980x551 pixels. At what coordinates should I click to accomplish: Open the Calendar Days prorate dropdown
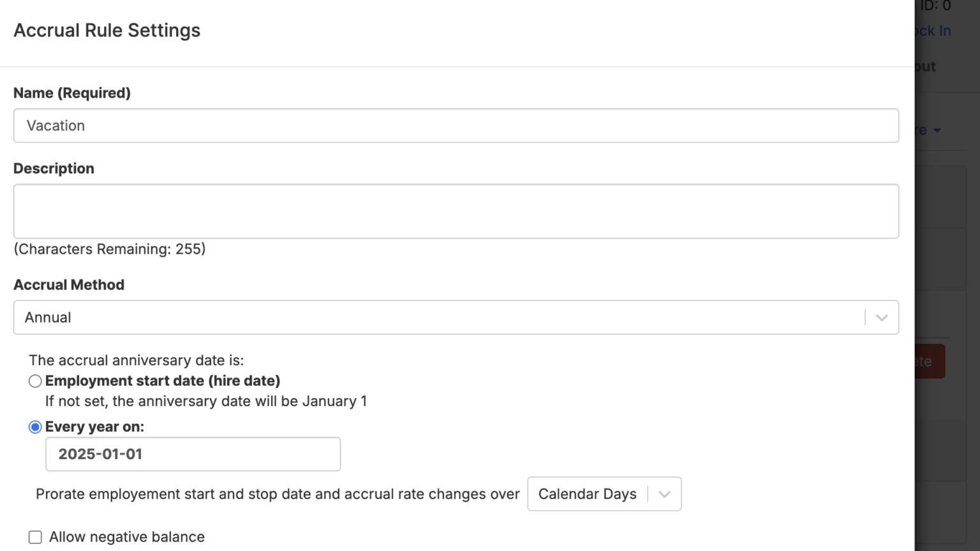[587, 494]
